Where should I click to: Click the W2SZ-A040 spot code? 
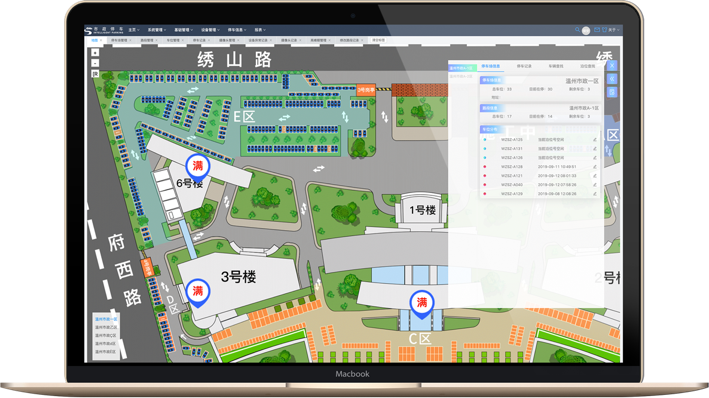(511, 185)
